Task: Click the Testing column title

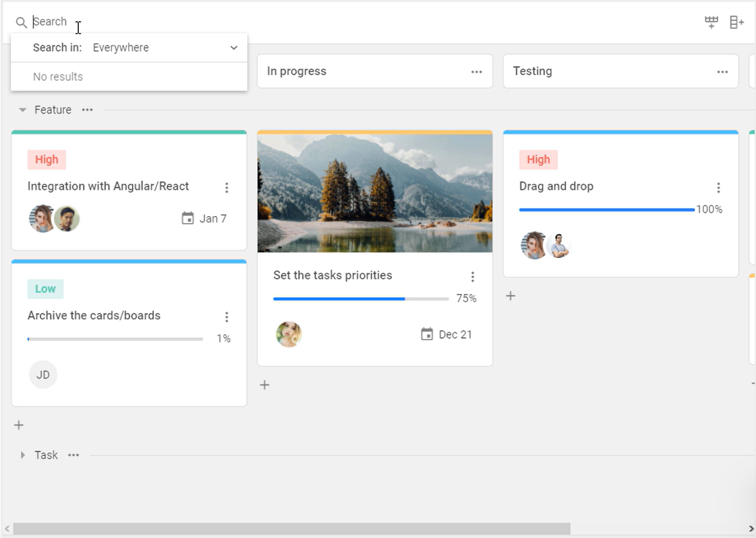Action: click(x=532, y=71)
